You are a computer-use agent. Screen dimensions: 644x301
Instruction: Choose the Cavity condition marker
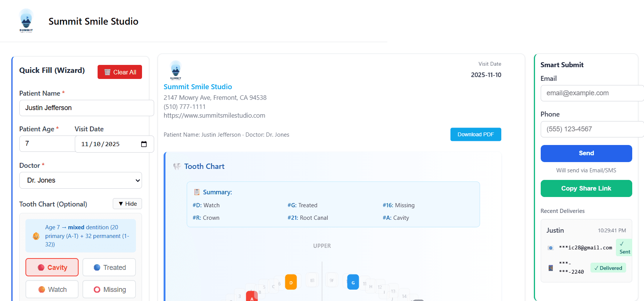52,267
